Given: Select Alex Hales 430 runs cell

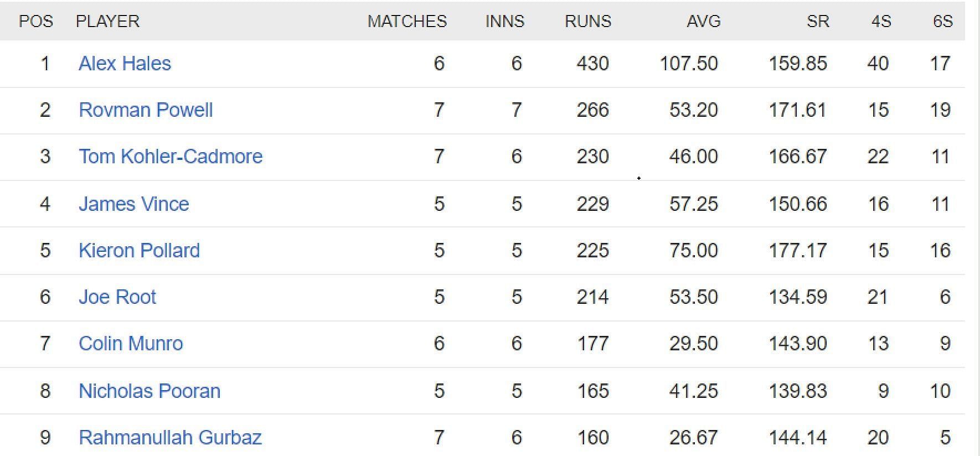Looking at the screenshot, I should [592, 64].
